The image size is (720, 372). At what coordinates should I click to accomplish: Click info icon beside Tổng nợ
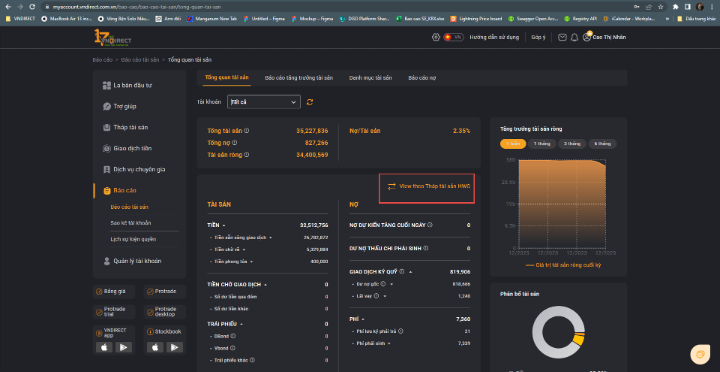tap(234, 143)
